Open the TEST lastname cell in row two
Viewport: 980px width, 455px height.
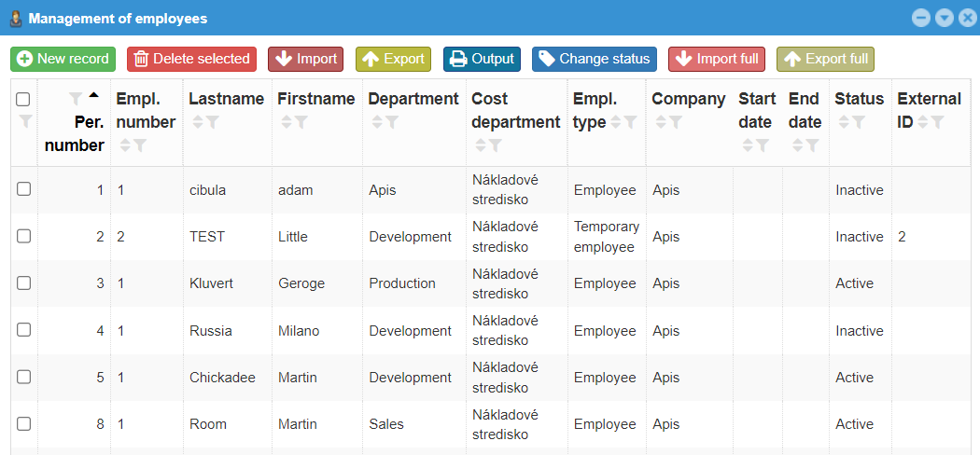click(207, 237)
